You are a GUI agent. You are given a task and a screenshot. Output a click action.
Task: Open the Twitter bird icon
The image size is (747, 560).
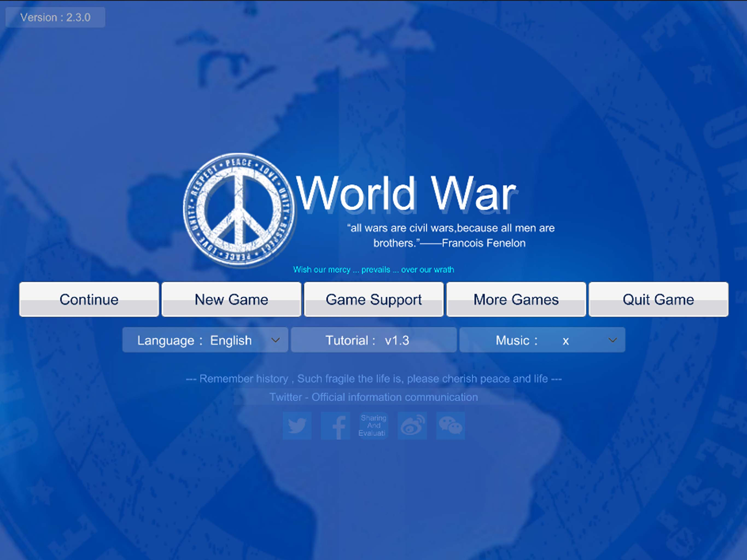pos(297,425)
